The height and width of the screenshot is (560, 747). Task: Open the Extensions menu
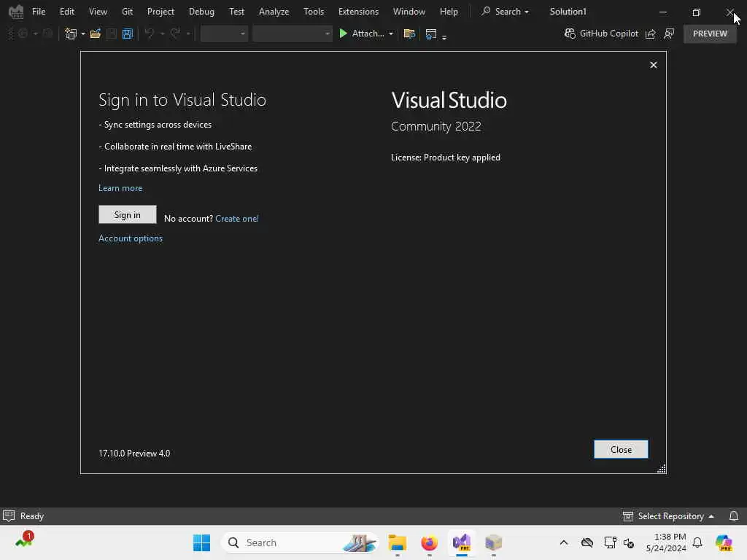tap(358, 12)
